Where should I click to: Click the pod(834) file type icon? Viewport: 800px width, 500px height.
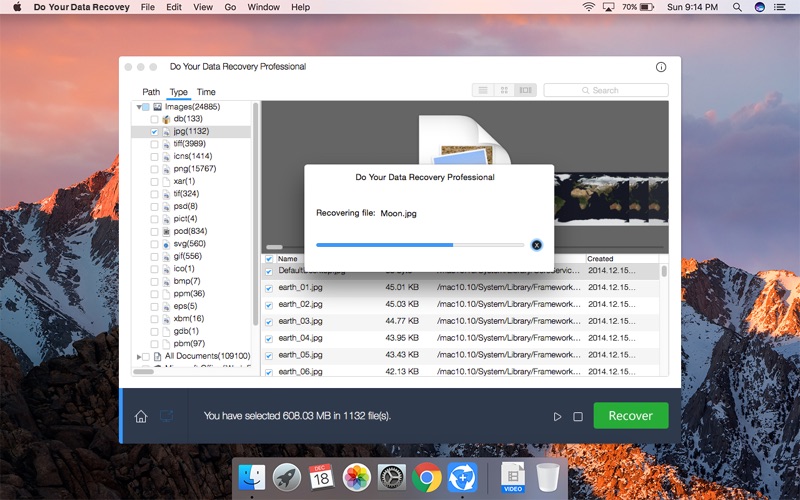166,232
